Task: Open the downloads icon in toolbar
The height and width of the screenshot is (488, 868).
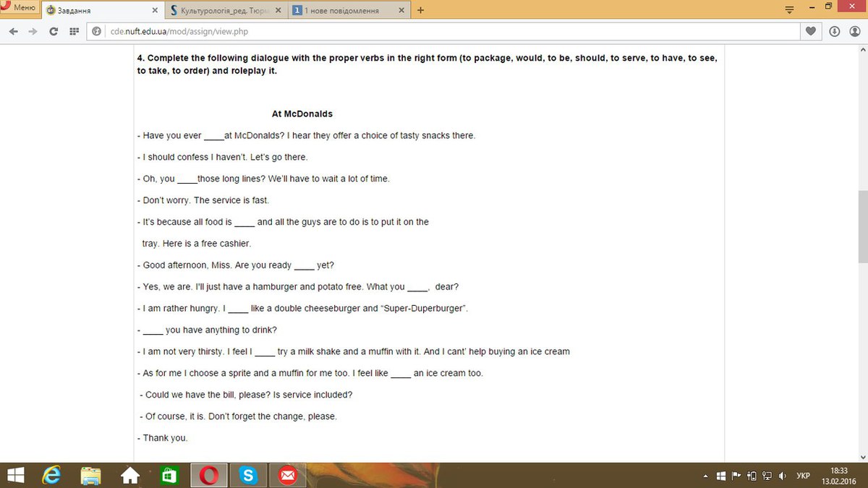Action: tap(835, 32)
